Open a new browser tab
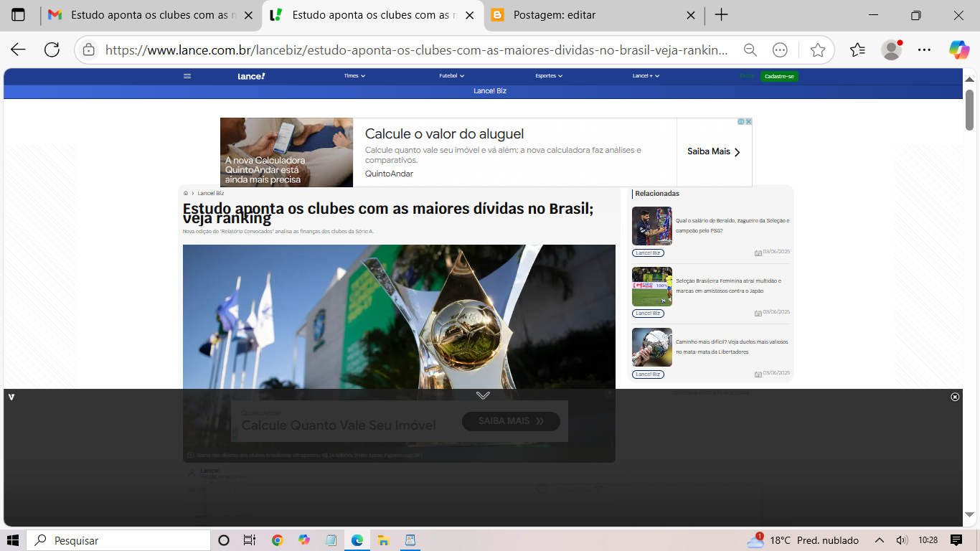980x551 pixels. (722, 15)
